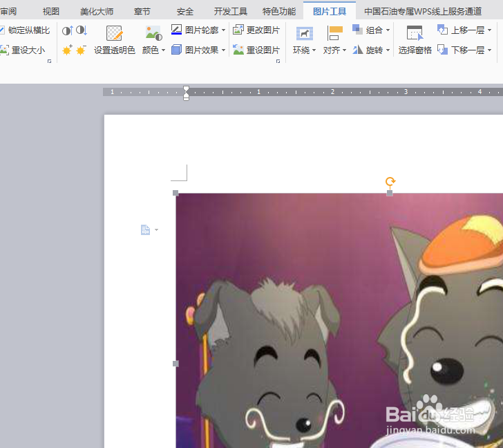503x448 pixels.
Task: Click the first-line indent marker on the ruler
Action: [x=186, y=88]
